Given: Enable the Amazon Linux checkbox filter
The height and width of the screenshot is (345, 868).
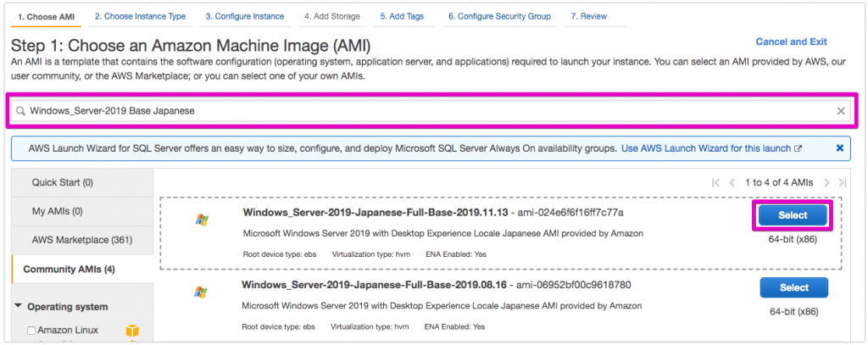Looking at the screenshot, I should pyautogui.click(x=31, y=331).
